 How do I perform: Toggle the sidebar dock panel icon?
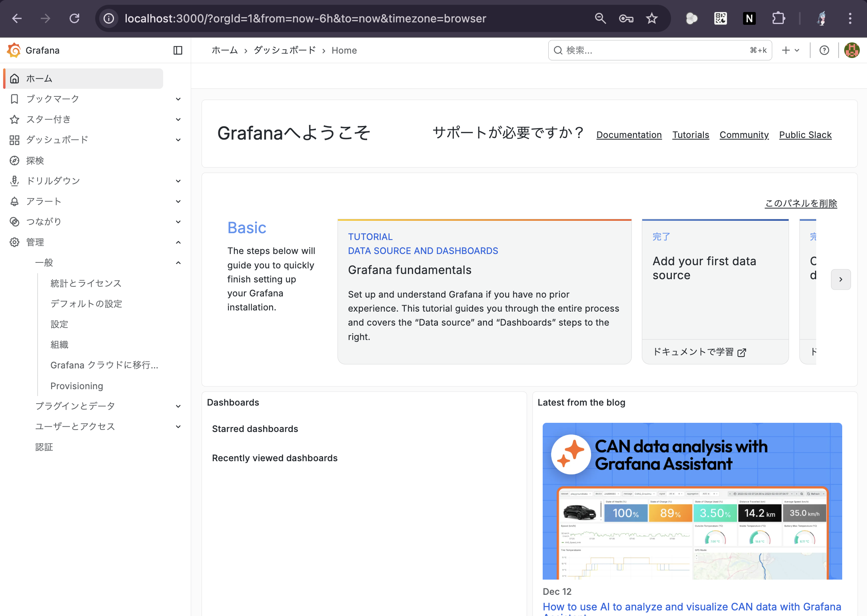point(178,50)
